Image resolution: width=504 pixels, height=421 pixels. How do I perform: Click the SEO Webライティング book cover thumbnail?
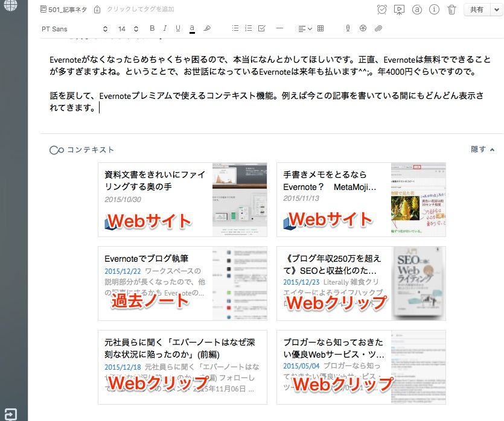click(x=418, y=283)
